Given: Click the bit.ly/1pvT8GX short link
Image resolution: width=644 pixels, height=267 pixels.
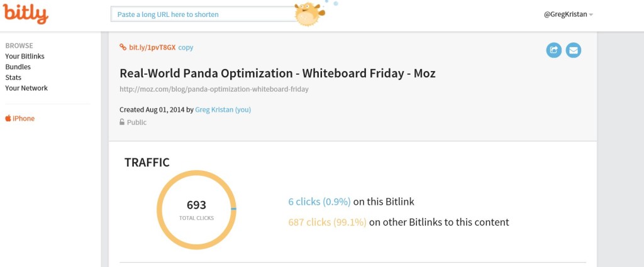Looking at the screenshot, I should point(152,47).
